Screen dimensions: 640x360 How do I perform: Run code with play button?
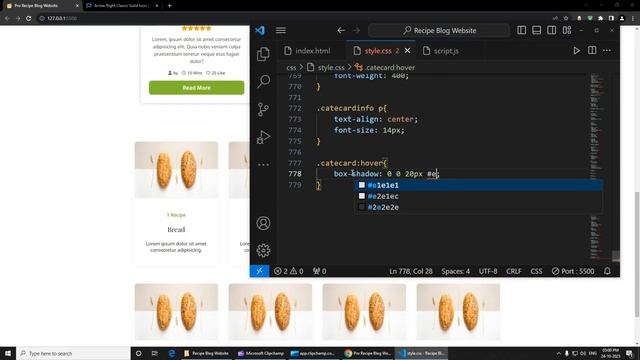(576, 51)
